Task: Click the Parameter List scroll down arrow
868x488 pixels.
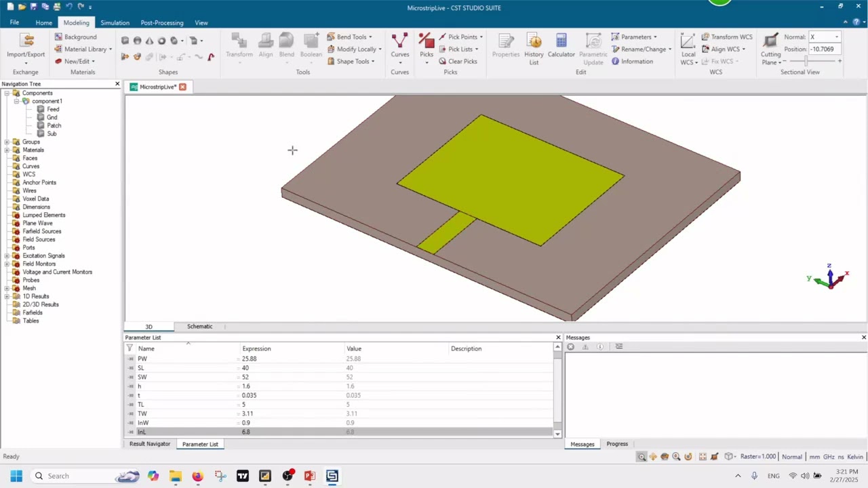Action: click(558, 434)
